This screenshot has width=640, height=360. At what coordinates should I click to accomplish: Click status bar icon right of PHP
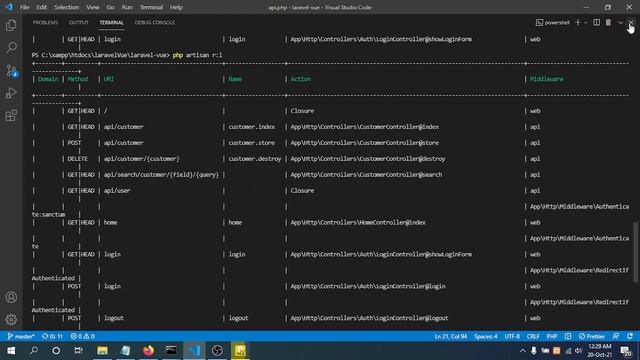(x=568, y=336)
